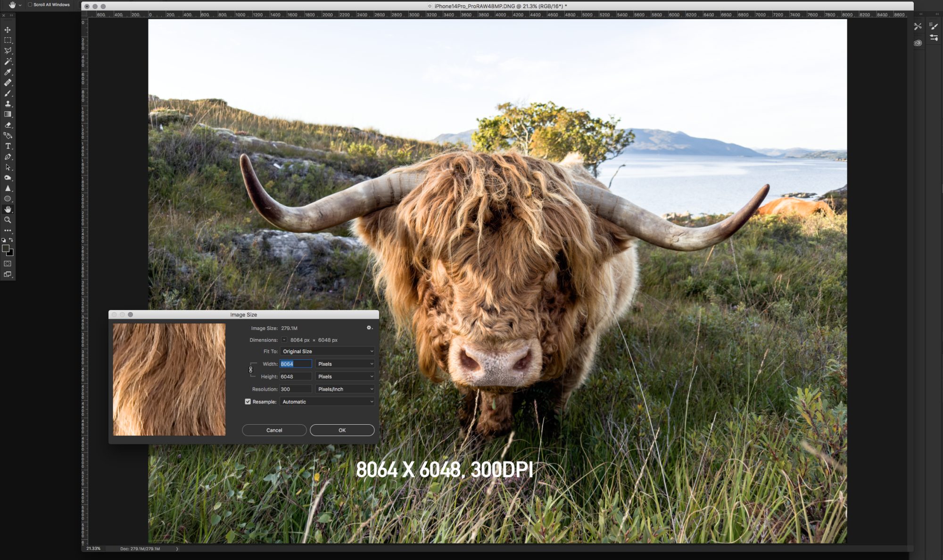Click the Resolution input field
Image resolution: width=943 pixels, height=560 pixels.
coord(296,389)
